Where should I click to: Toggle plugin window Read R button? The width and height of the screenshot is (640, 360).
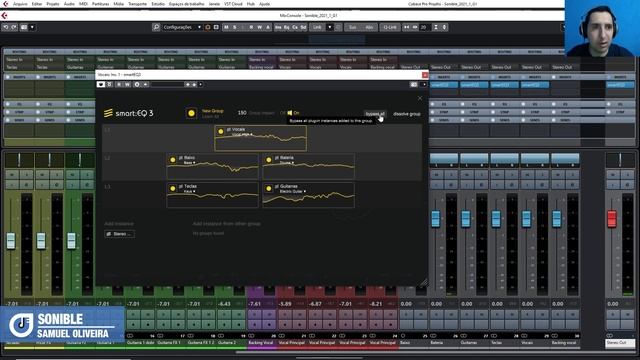click(119, 84)
